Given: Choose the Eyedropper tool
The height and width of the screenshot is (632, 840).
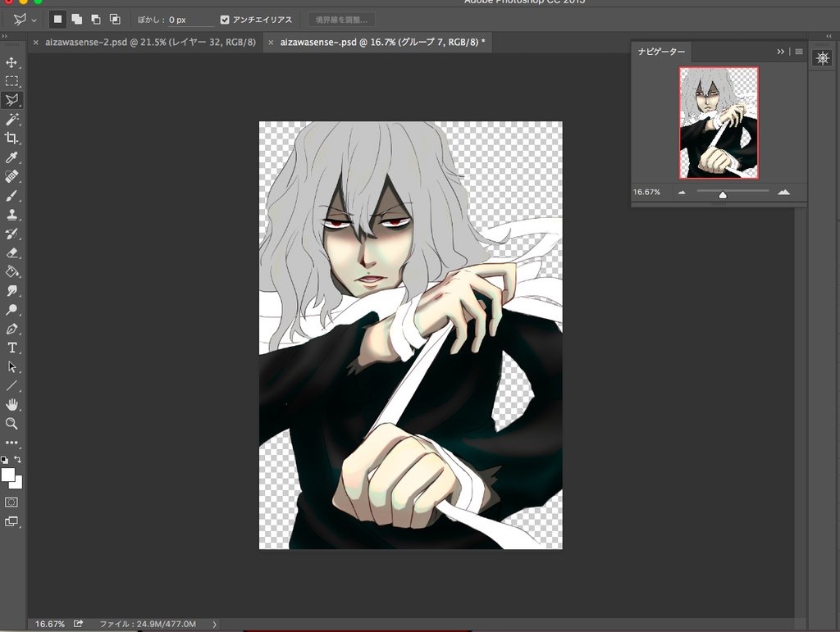Looking at the screenshot, I should pos(11,157).
